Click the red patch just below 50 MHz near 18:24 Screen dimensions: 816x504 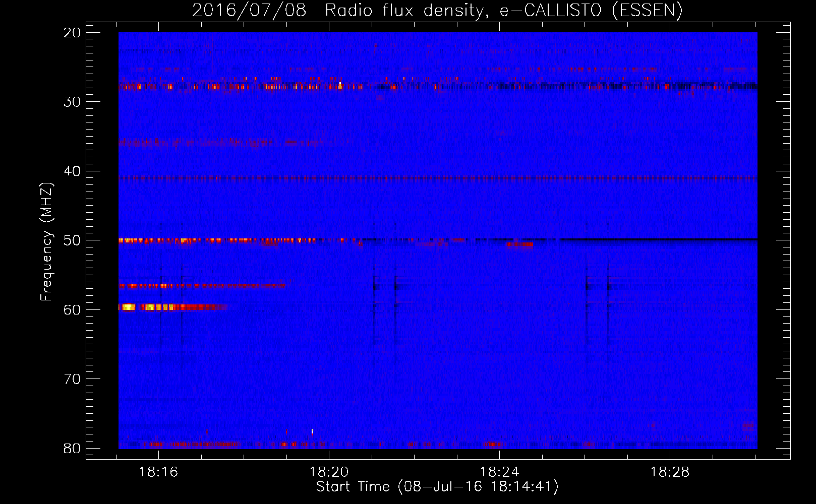click(x=520, y=245)
